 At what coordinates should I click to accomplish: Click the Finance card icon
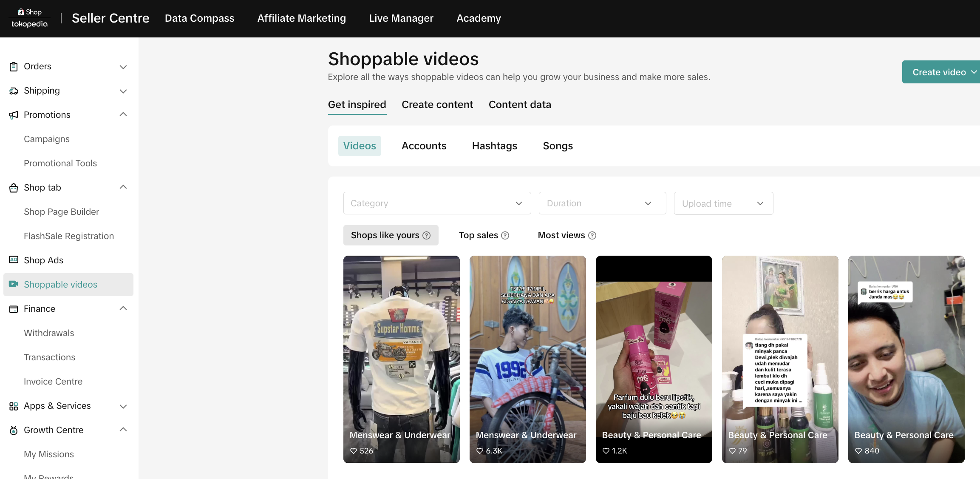[x=14, y=309]
